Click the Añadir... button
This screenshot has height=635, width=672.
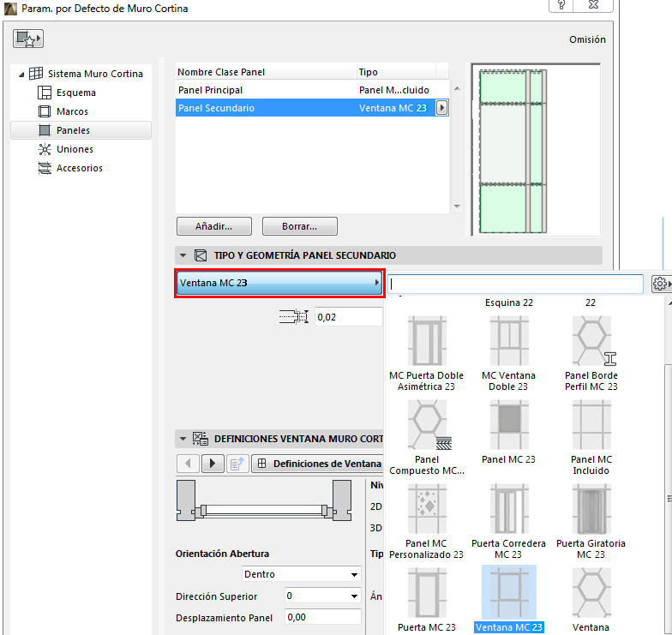click(214, 226)
